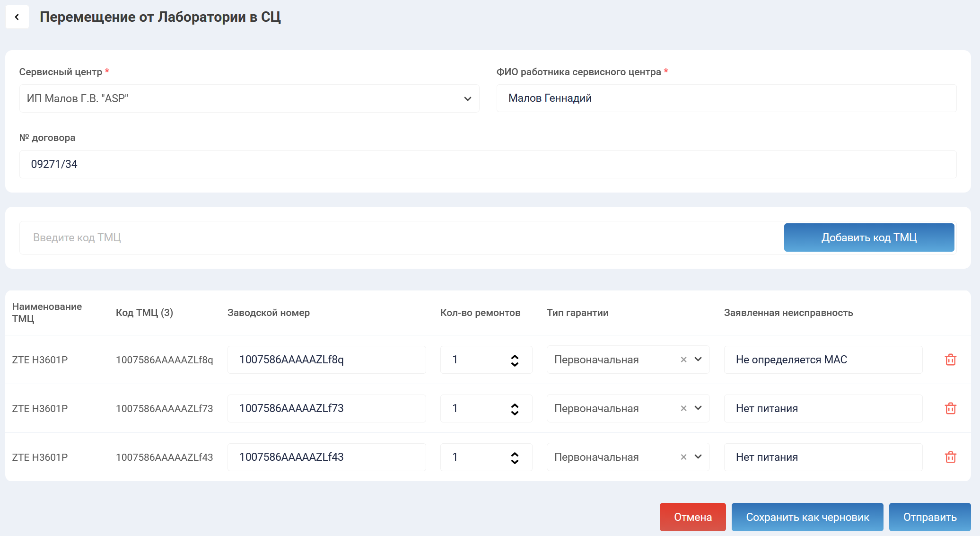Click repair count stepper in first row

tap(515, 360)
